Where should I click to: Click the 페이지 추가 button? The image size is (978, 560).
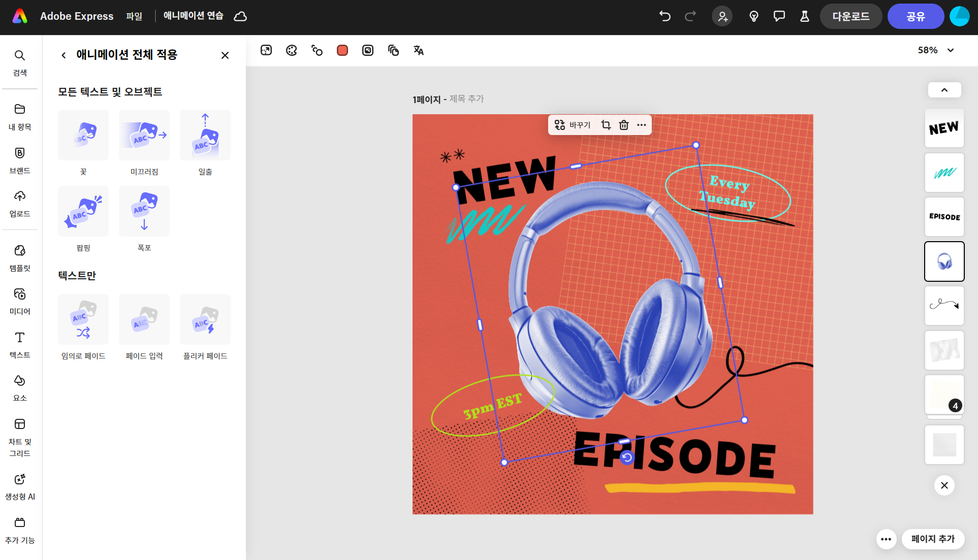(933, 539)
